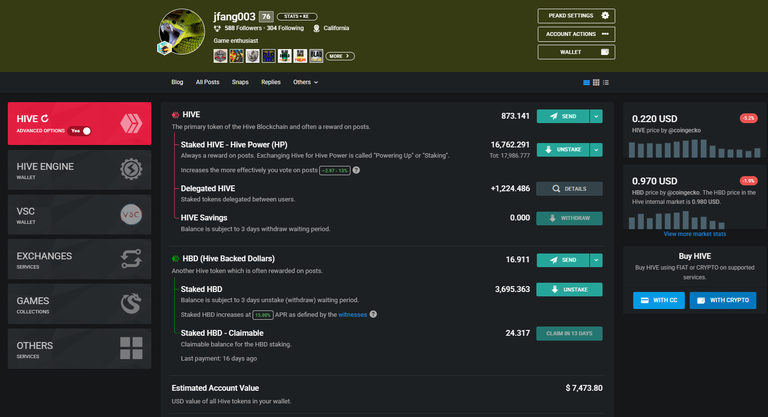Image resolution: width=768 pixels, height=417 pixels.
Task: Select the 16,762.291 Hive Power balance
Action: pos(510,145)
